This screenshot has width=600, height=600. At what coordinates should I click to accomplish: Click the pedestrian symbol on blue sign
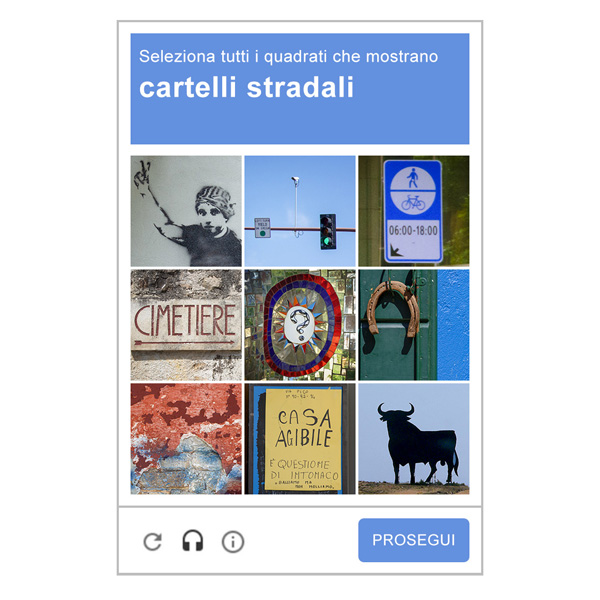tap(412, 178)
